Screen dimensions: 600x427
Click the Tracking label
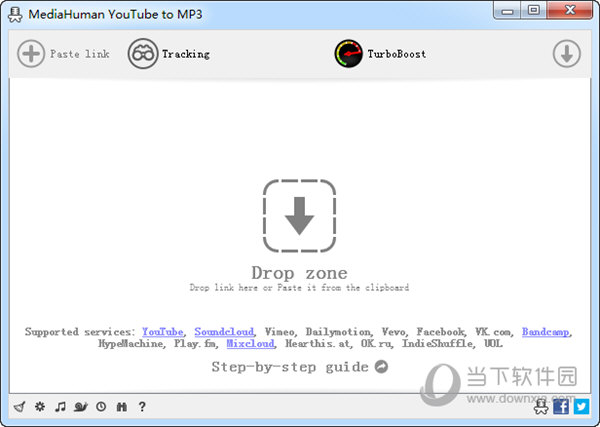pyautogui.click(x=186, y=54)
